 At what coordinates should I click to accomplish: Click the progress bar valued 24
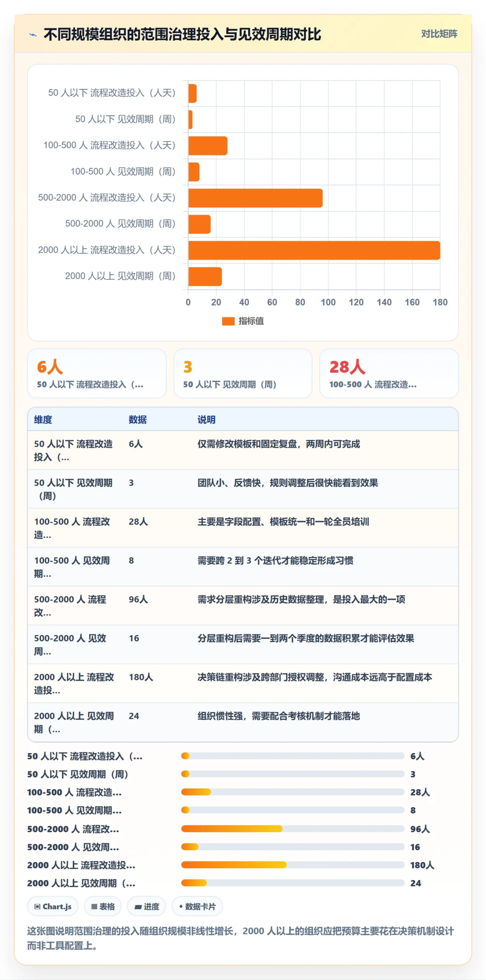pyautogui.click(x=293, y=883)
